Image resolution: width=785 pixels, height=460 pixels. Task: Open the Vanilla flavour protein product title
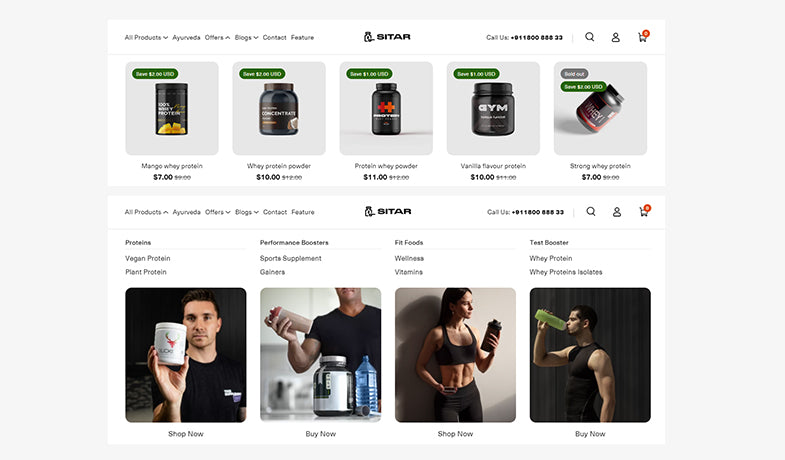tap(493, 166)
